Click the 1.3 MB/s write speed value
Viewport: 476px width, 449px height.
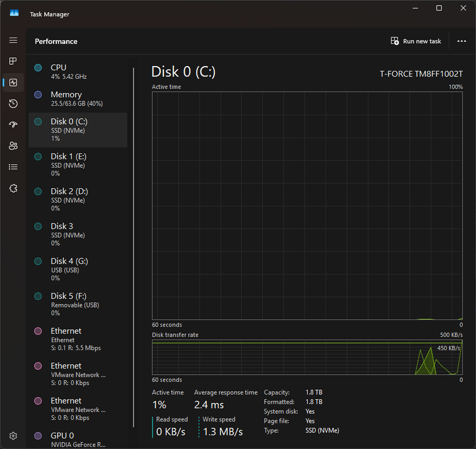[x=223, y=431]
